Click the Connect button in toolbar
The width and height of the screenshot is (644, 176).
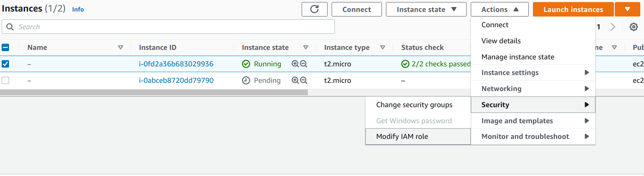(357, 9)
